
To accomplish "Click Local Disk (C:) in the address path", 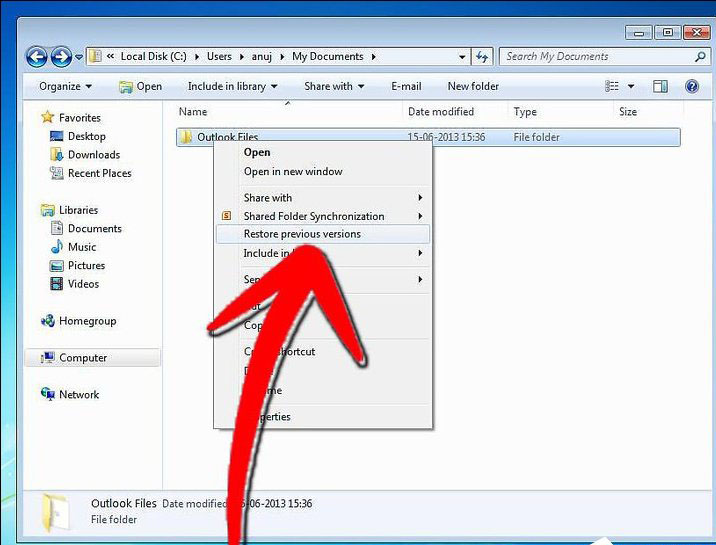I will [153, 57].
